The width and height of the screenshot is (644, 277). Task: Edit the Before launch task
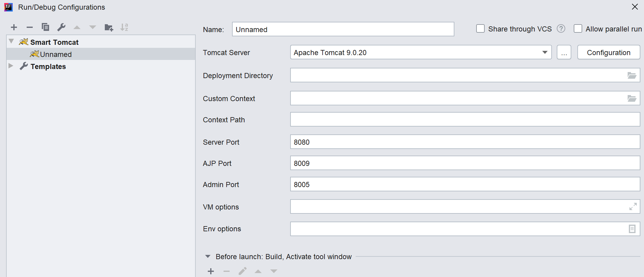[242, 271]
